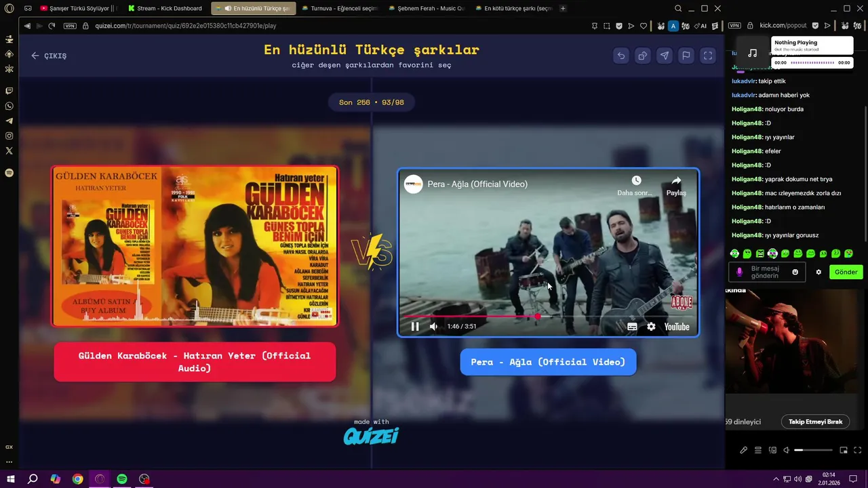Click the quizei.com address bar URL
Viewport: 868px width, 488px height.
pyautogui.click(x=185, y=26)
